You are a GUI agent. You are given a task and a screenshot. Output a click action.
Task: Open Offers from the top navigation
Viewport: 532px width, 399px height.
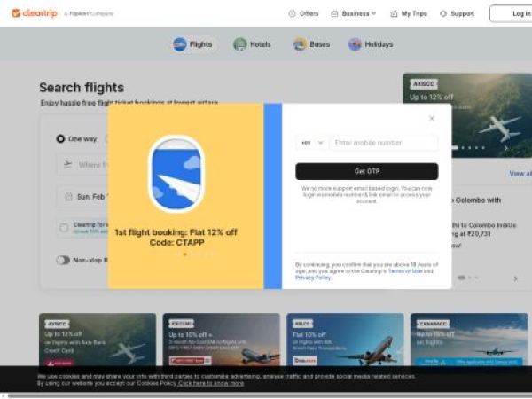(303, 13)
